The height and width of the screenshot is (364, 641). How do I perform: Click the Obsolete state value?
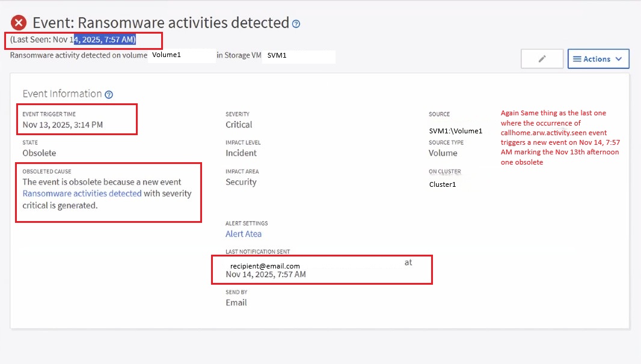click(39, 153)
